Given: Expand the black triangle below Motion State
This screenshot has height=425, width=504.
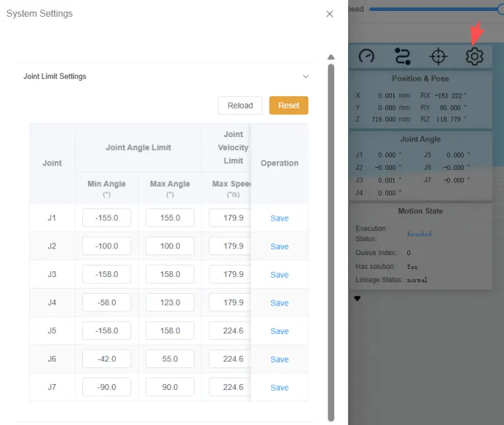Looking at the screenshot, I should click(x=357, y=298).
